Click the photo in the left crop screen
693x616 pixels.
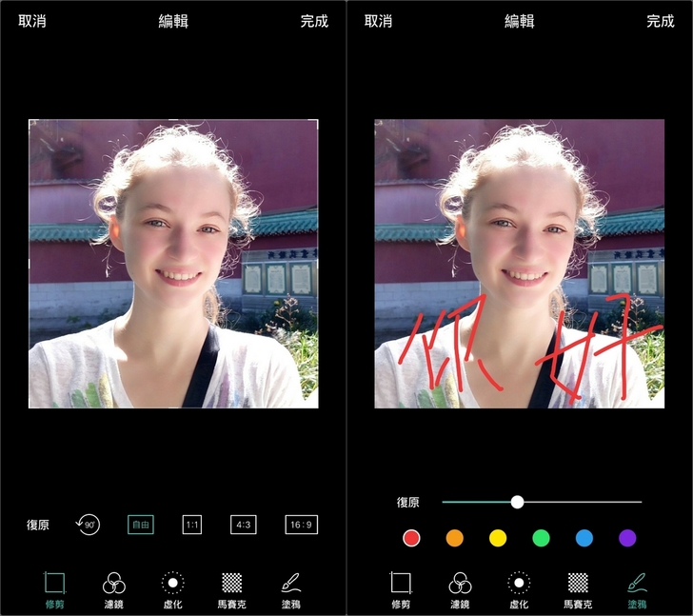pyautogui.click(x=173, y=264)
